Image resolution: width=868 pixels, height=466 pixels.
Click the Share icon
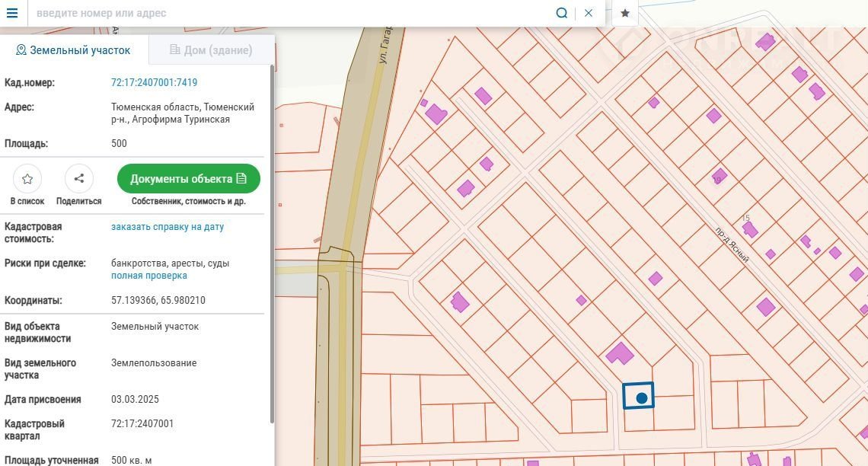point(78,179)
